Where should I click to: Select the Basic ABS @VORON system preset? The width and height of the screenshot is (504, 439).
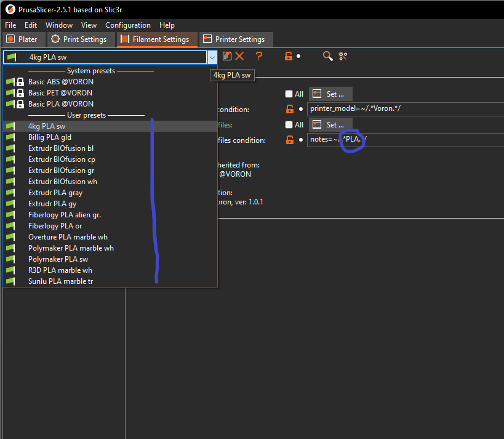pyautogui.click(x=60, y=81)
